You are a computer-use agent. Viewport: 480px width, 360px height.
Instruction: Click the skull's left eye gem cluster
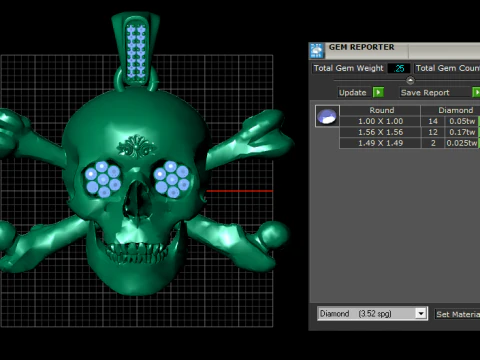click(x=103, y=179)
